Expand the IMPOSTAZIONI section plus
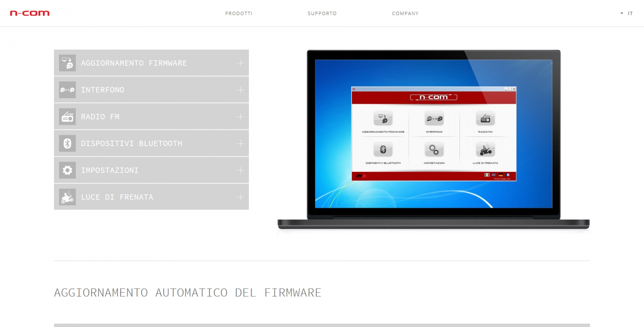The height and width of the screenshot is (327, 644). (240, 170)
